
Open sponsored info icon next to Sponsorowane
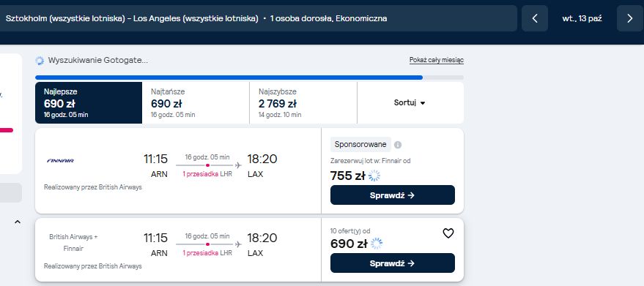(x=398, y=145)
